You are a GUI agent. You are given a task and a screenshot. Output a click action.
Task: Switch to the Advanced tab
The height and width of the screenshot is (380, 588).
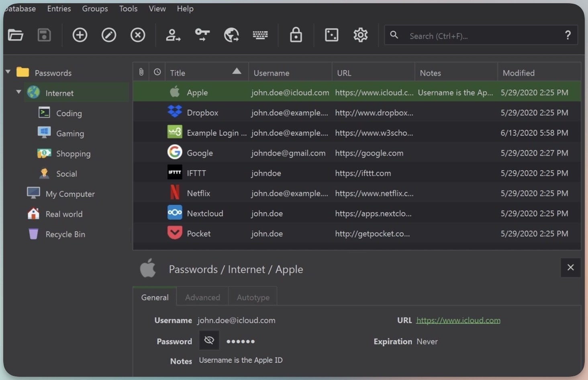pos(202,297)
